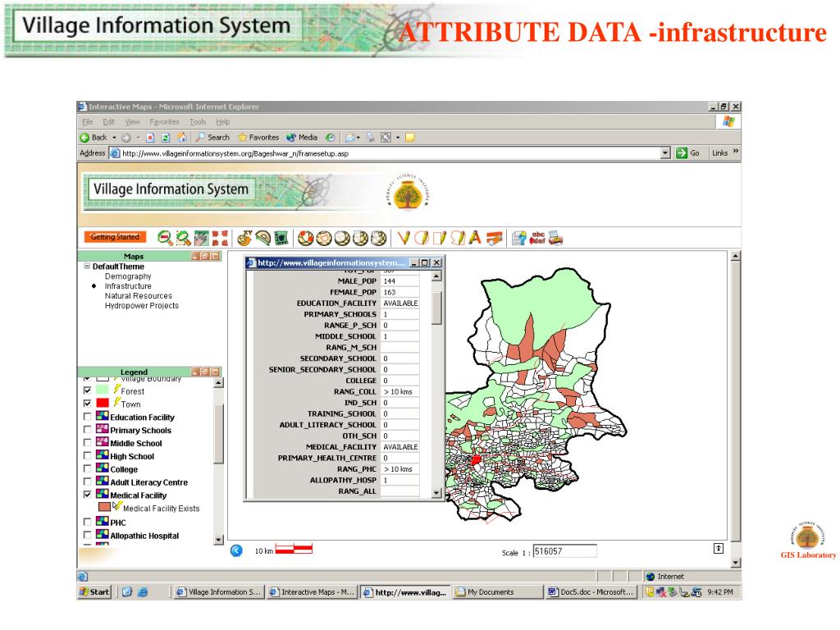This screenshot has width=840, height=630.
Task: Enable the PHC layer checkbox
Action: (87, 521)
